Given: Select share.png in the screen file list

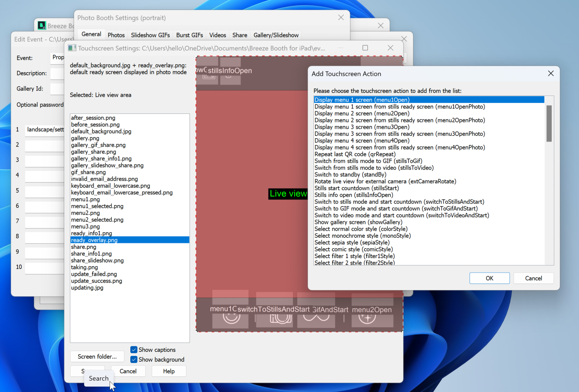Looking at the screenshot, I should click(84, 247).
